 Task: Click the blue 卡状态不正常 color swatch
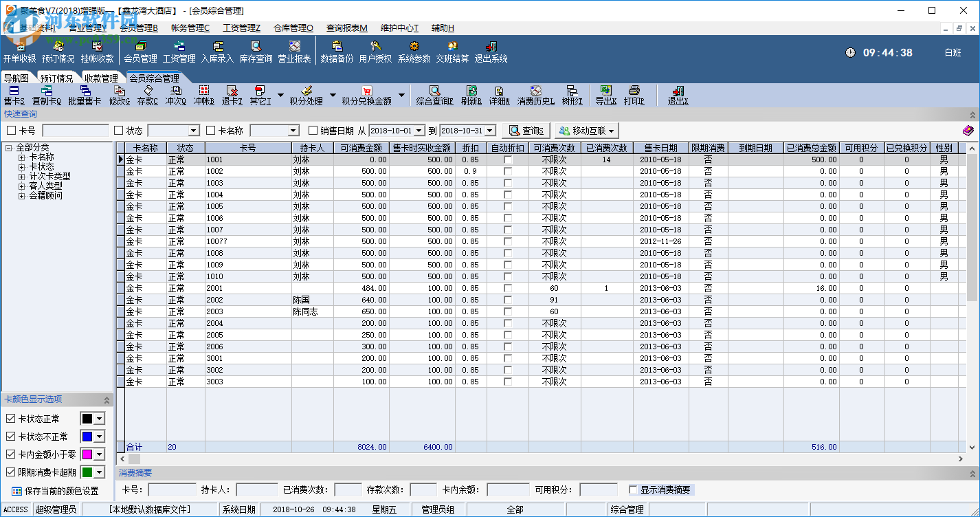(87, 437)
